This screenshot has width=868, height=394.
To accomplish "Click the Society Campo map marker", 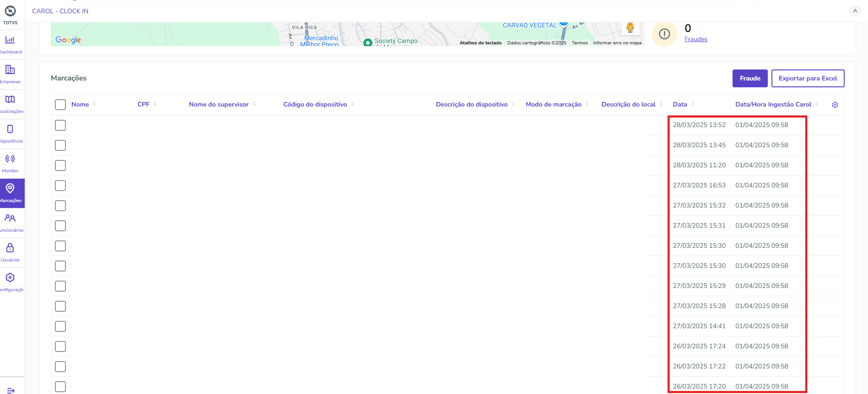I will 367,43.
